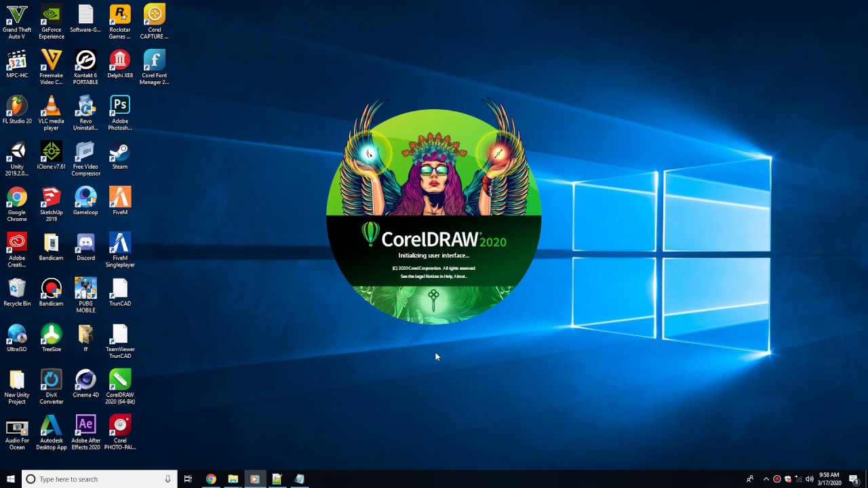
Task: Select PUBG MOBILE icon
Action: click(85, 295)
